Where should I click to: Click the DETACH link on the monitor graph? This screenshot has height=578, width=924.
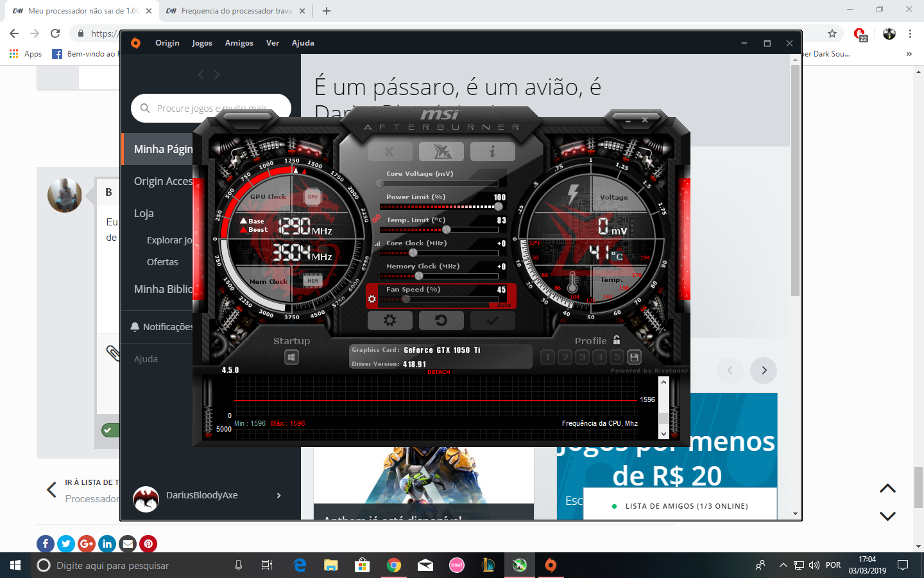point(439,372)
